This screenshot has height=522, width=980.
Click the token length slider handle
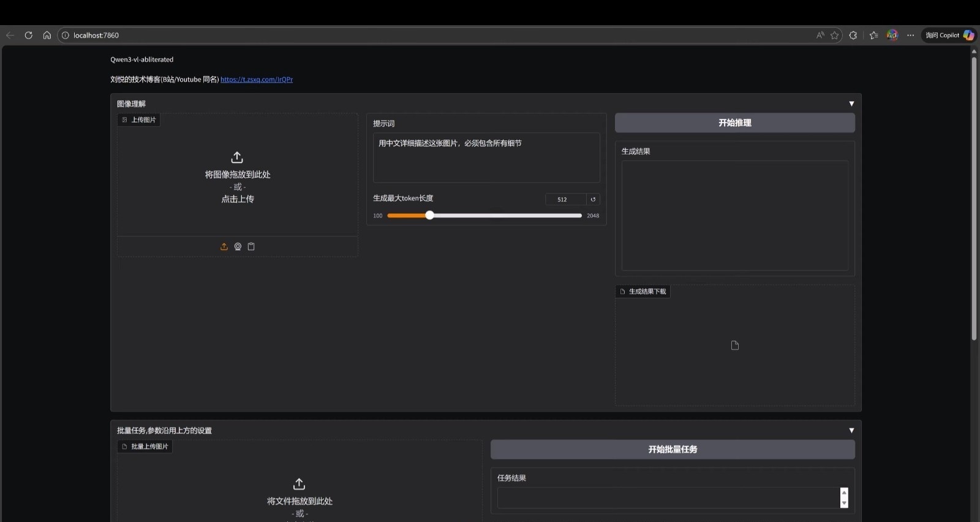tap(429, 215)
